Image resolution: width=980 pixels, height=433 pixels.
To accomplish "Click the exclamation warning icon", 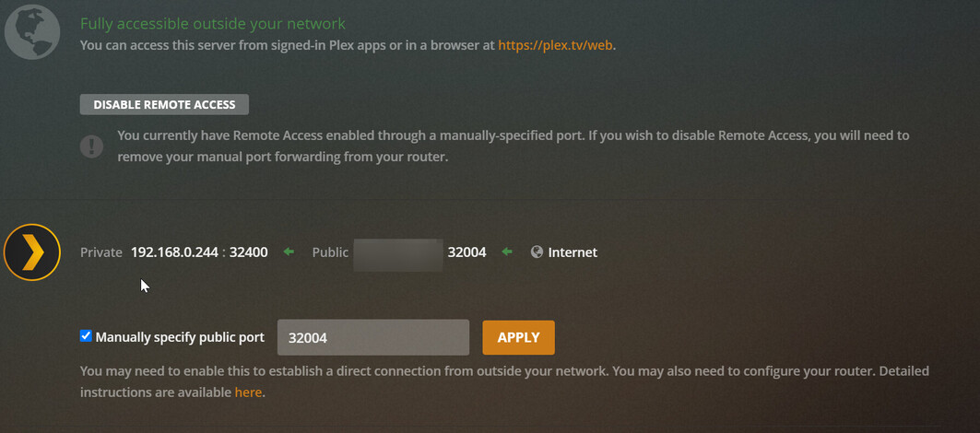I will [91, 146].
